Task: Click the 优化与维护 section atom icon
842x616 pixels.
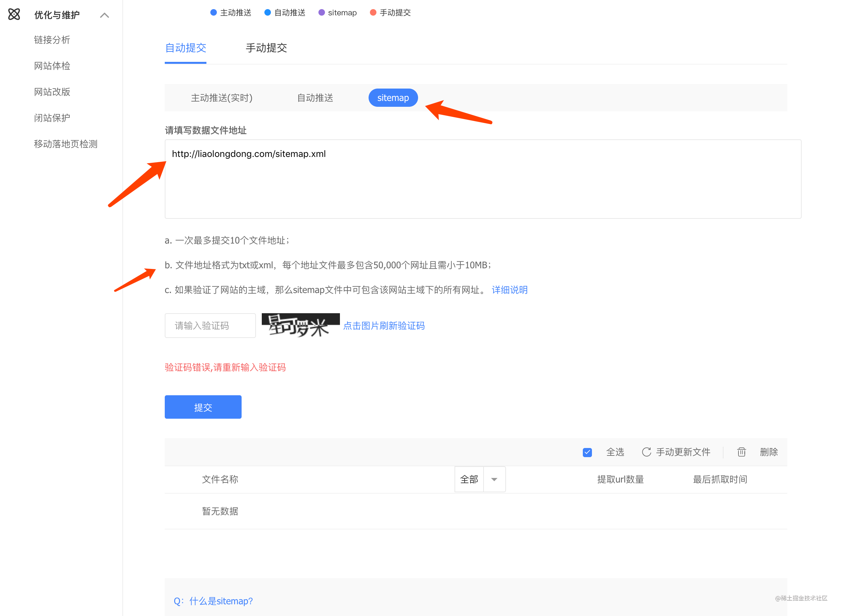Action: point(14,15)
